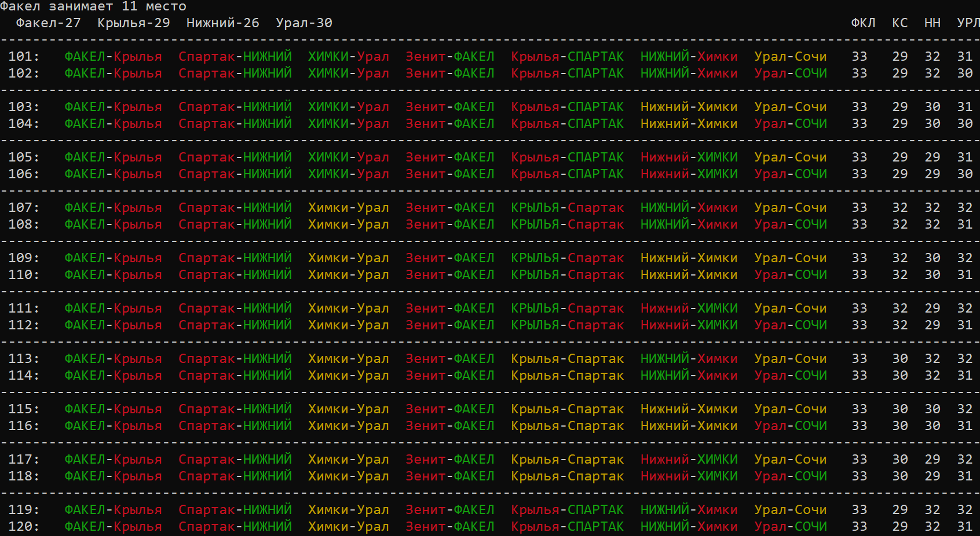
Task: Select 'ХИМКИ-Урал' in row 104
Action: tap(349, 124)
